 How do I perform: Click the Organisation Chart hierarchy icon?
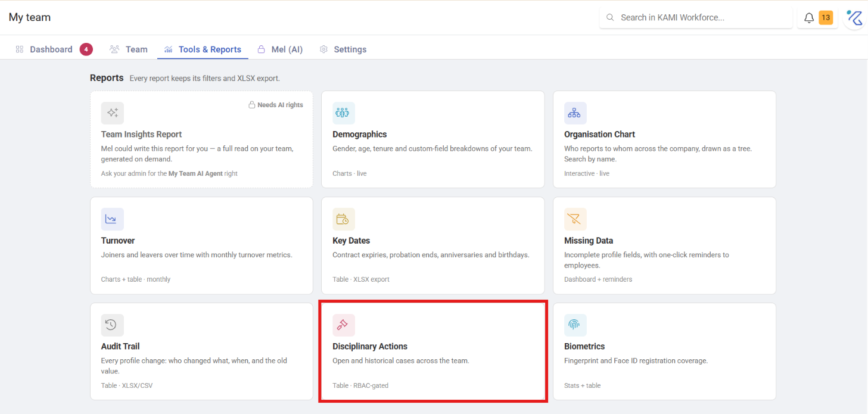575,113
